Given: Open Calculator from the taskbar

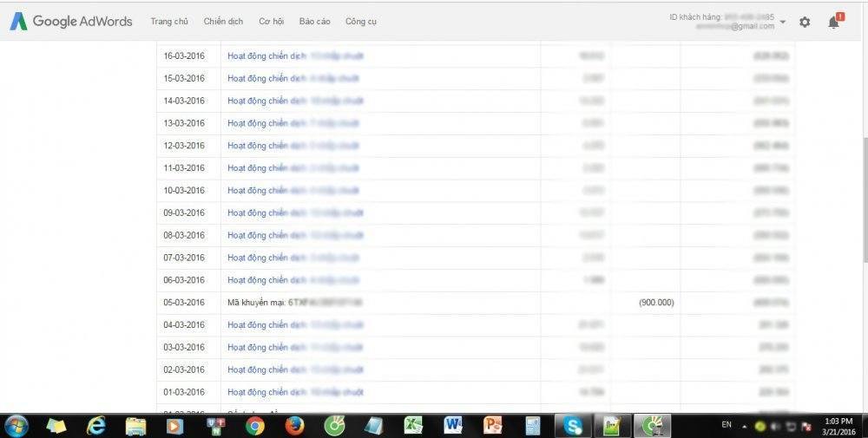Looking at the screenshot, I should coord(533,426).
